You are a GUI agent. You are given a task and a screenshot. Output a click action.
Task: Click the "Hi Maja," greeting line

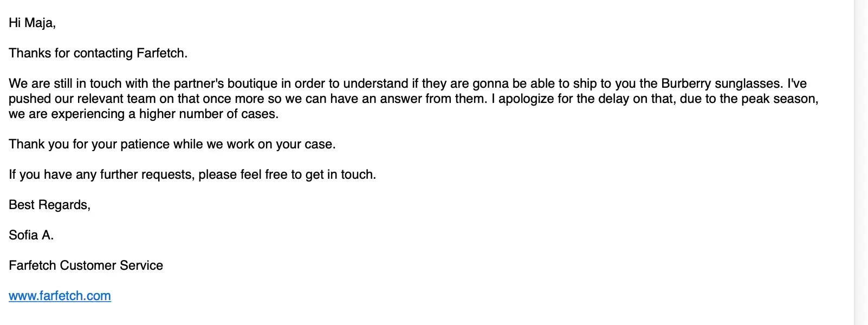(x=32, y=23)
